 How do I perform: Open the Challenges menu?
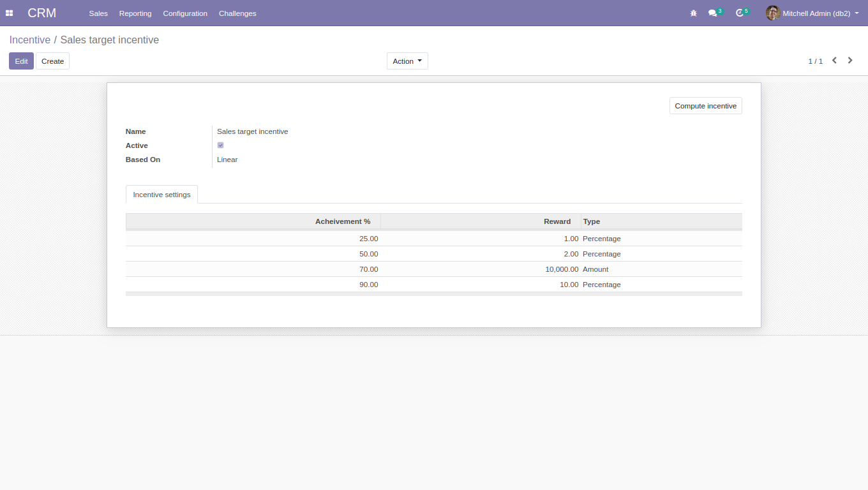(x=237, y=13)
